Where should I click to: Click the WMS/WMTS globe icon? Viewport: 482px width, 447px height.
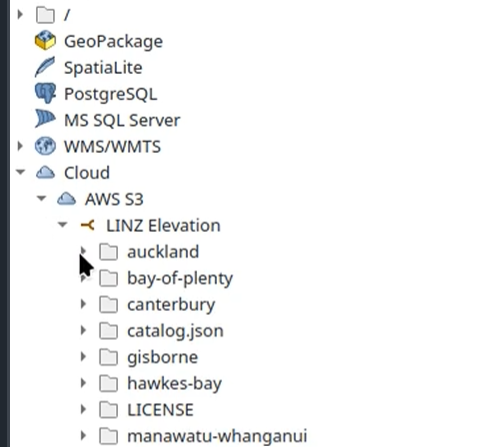[x=45, y=146]
